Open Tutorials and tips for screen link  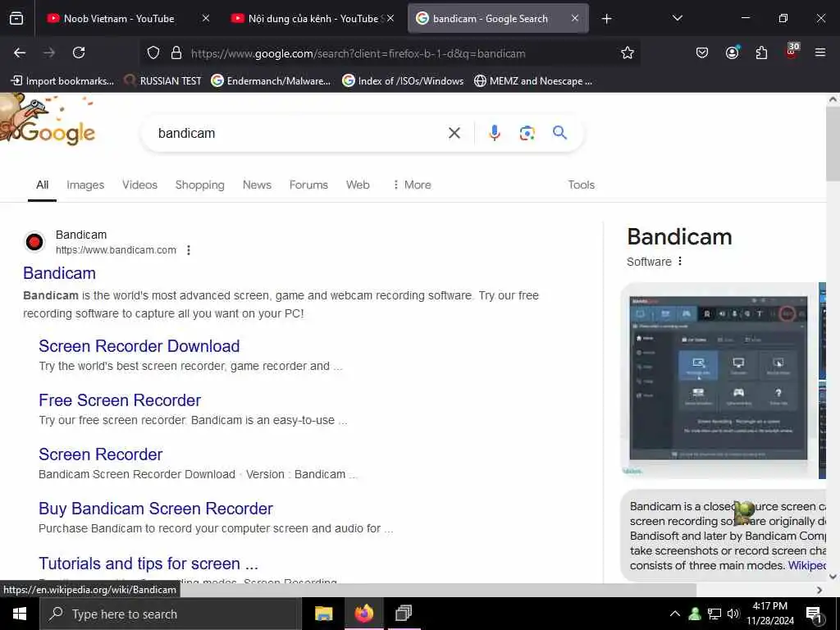click(148, 564)
